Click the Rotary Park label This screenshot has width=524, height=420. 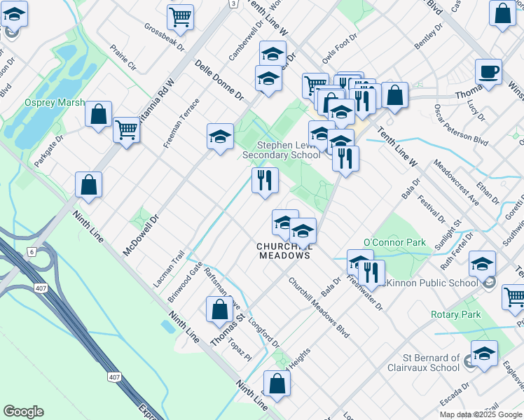456,314
